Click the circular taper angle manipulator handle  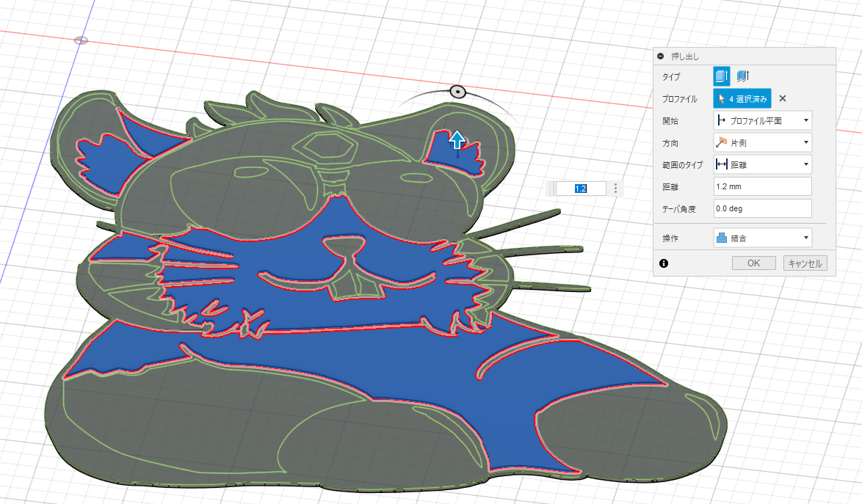tap(458, 92)
